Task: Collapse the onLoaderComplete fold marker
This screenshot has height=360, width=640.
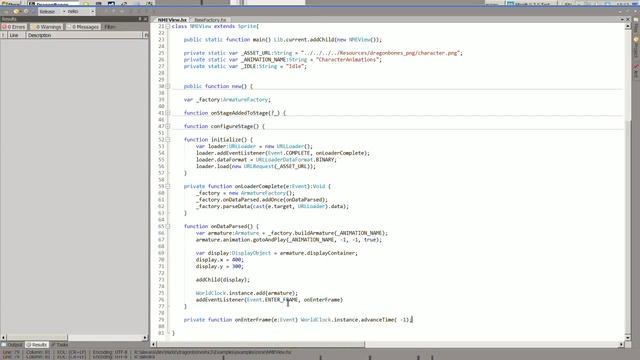Action: [x=168, y=186]
